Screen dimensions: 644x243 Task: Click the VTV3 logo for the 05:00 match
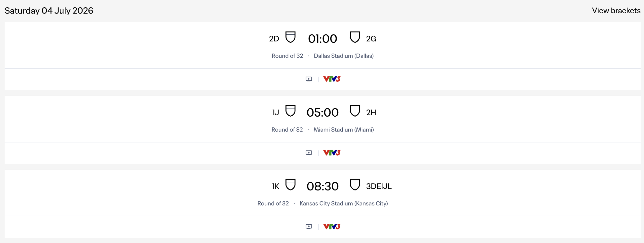(332, 153)
